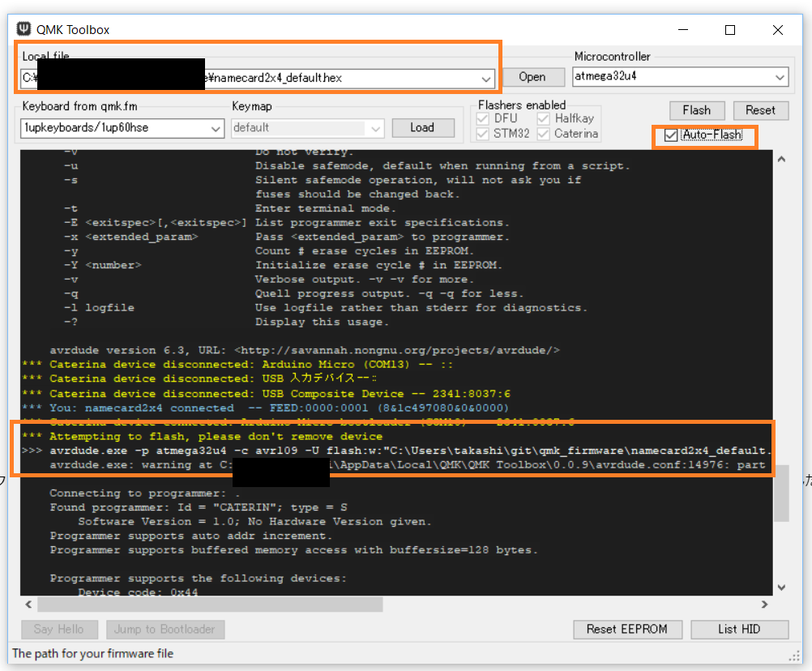This screenshot has height=671, width=812.
Task: Click 'Caterina device disconnected: Arduino Micro' line
Action: [237, 365]
